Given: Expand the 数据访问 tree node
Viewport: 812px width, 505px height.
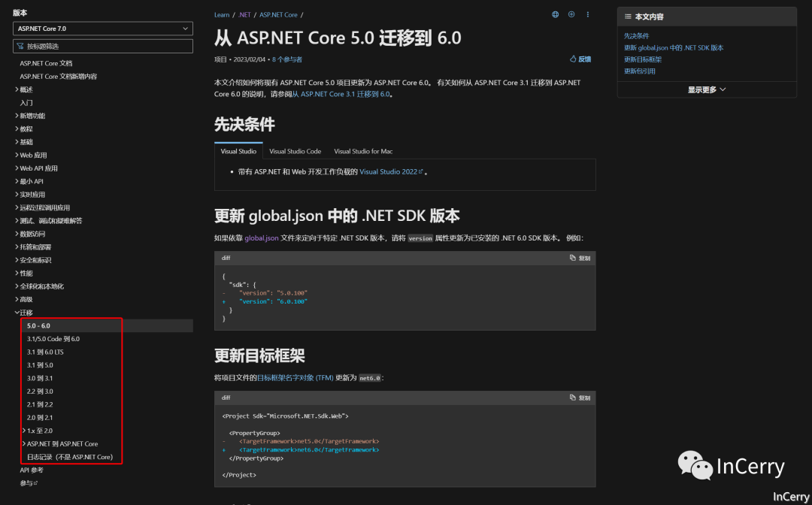Looking at the screenshot, I should (x=17, y=234).
